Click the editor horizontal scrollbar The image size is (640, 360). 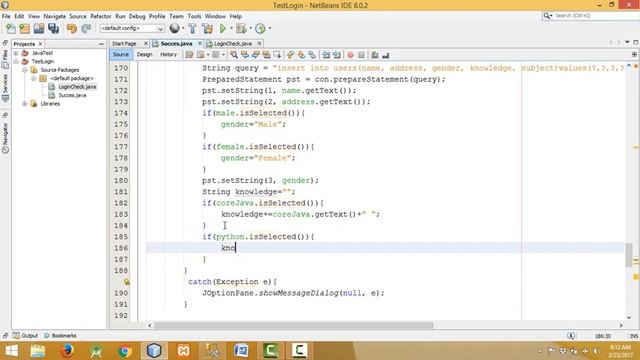[293, 325]
